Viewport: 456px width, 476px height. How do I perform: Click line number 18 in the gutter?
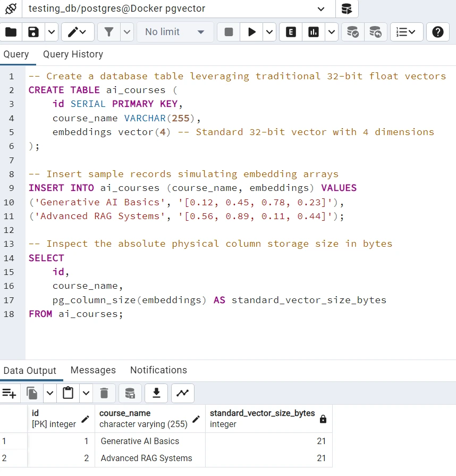point(9,314)
